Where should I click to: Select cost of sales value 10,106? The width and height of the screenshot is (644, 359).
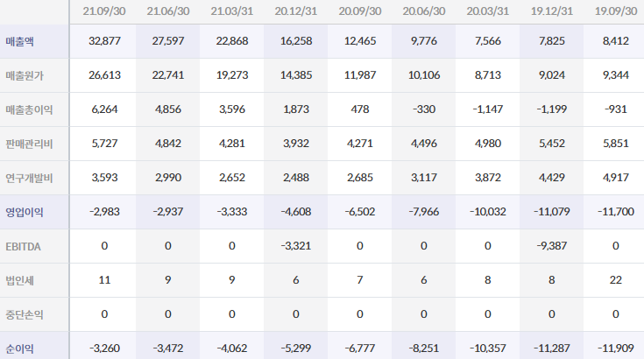pyautogui.click(x=424, y=75)
